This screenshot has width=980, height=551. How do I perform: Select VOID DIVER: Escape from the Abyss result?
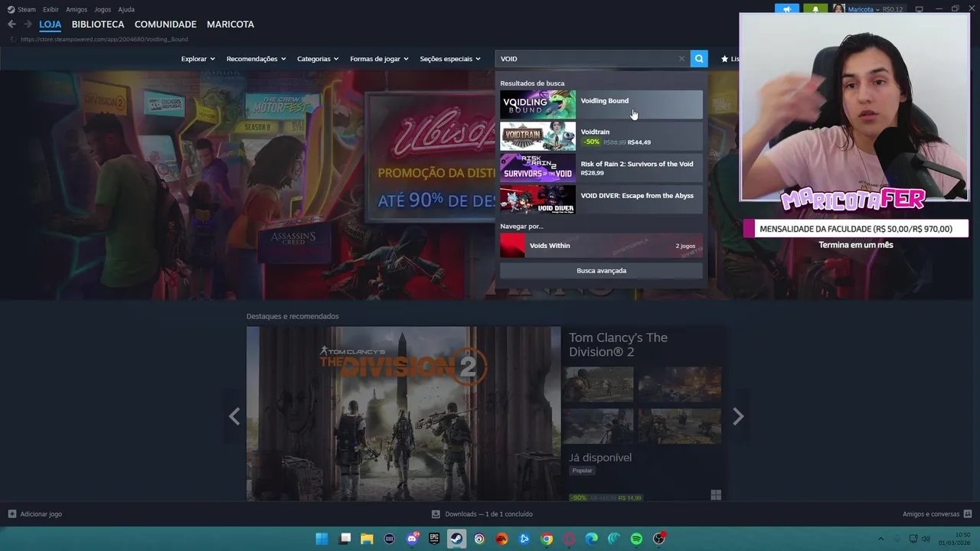[x=601, y=199]
